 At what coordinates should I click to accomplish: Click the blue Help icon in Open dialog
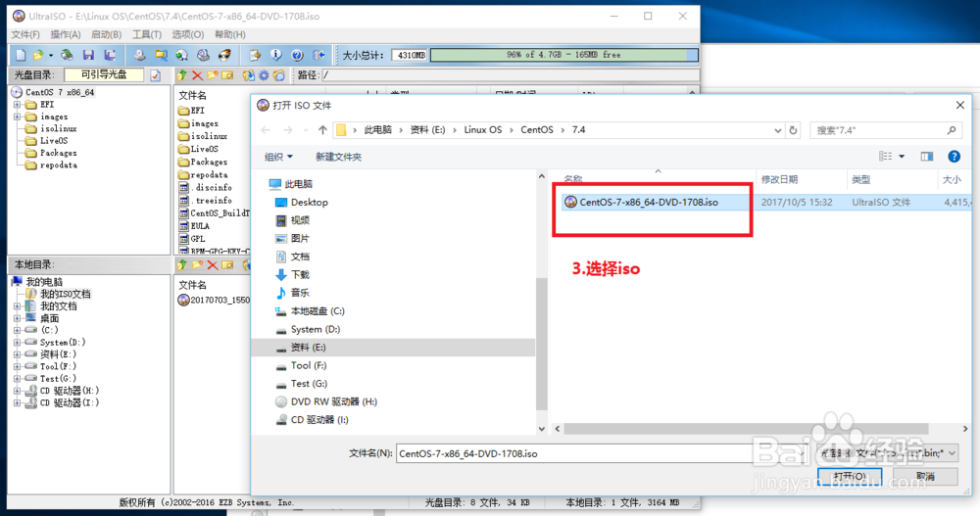click(x=954, y=157)
